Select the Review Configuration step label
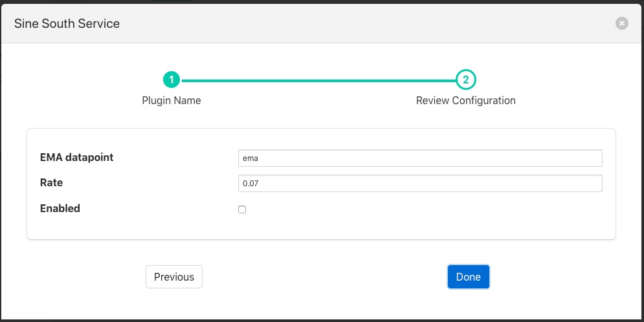This screenshot has width=644, height=322. (466, 101)
